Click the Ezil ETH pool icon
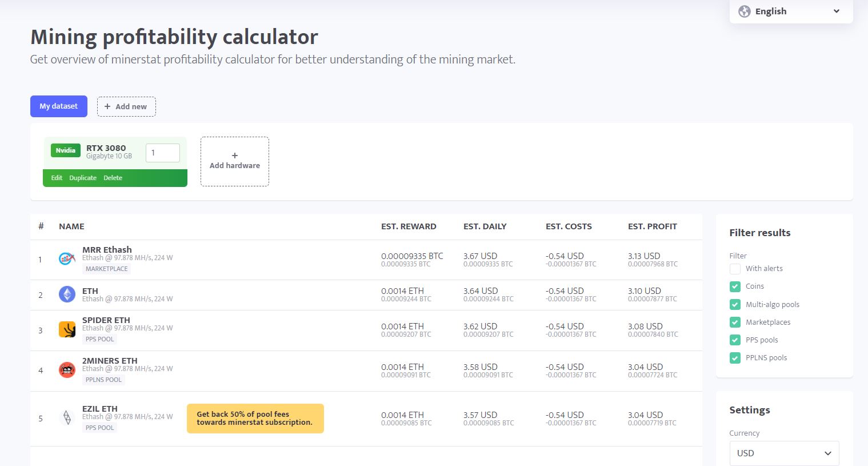Viewport: 868px width, 466px height. tap(67, 418)
